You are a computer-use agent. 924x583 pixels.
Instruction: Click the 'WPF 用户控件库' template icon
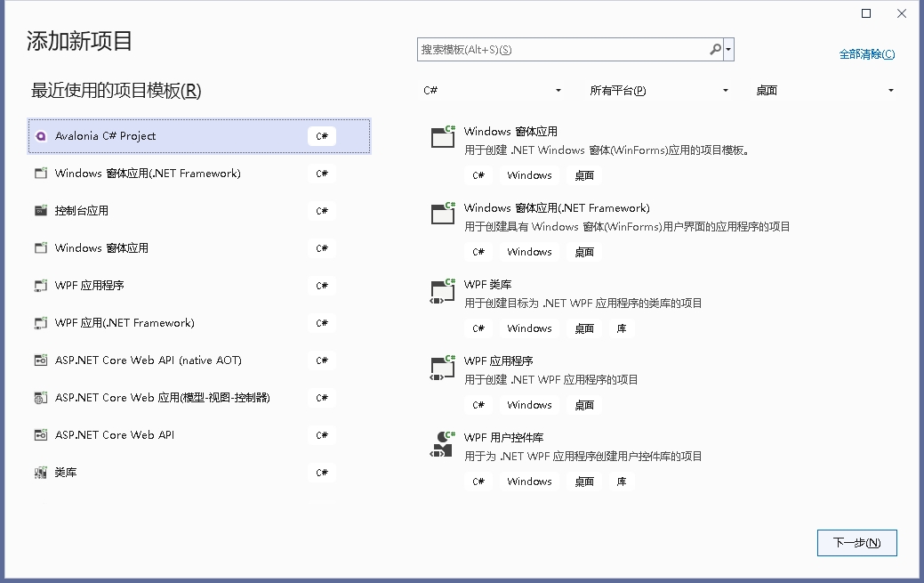[x=443, y=444]
